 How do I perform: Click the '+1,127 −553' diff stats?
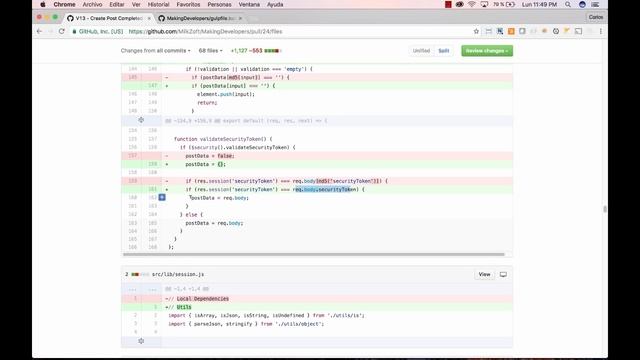pyautogui.click(x=246, y=51)
